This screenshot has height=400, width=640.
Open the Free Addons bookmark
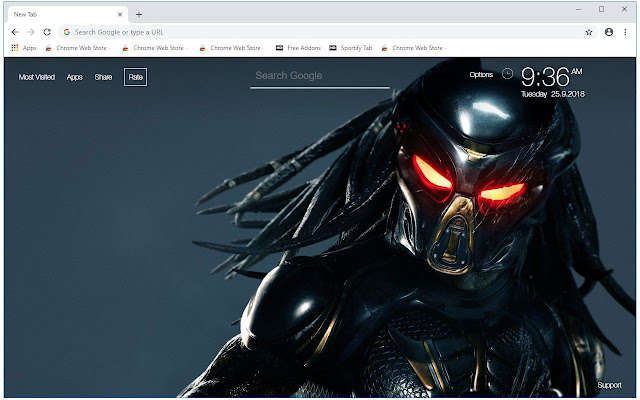point(298,48)
